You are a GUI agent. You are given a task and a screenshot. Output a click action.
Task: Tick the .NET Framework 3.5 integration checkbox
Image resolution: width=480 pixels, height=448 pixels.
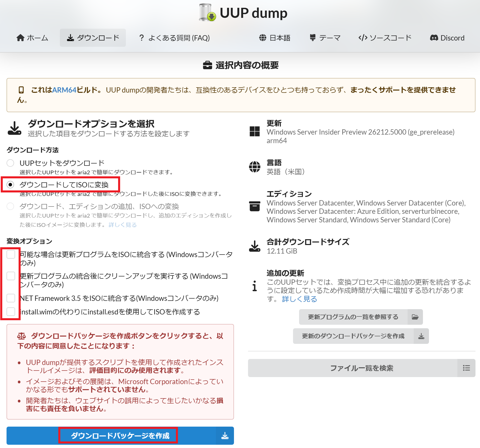coord(11,298)
